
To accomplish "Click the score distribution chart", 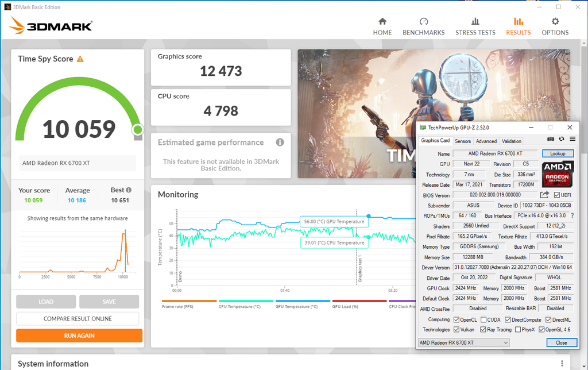I will click(x=78, y=254).
